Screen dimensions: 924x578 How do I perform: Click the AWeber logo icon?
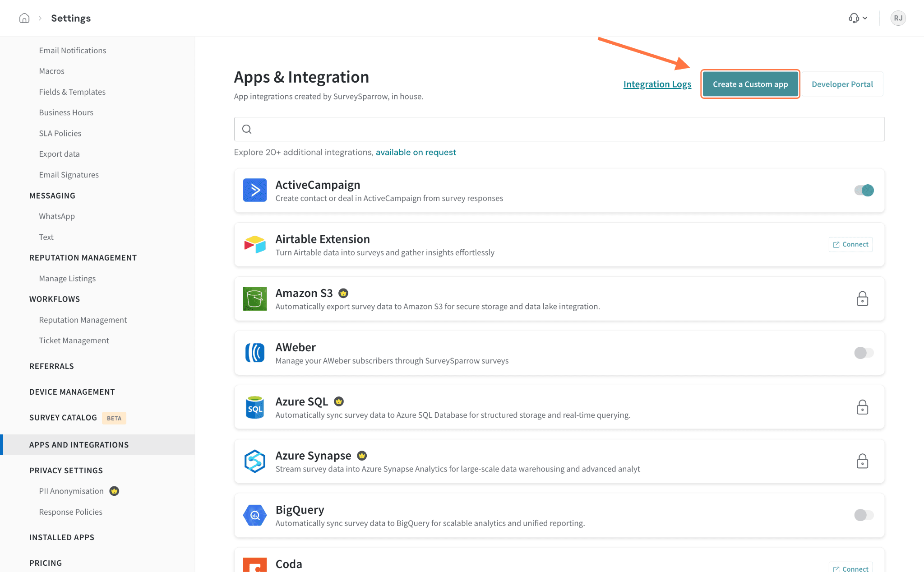(x=255, y=353)
